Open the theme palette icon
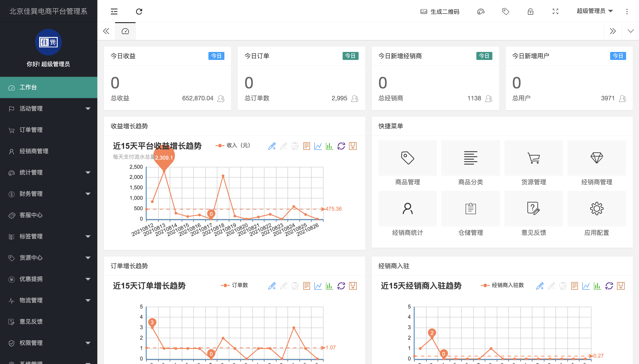Screen dimensions: 639x364 click(481, 12)
